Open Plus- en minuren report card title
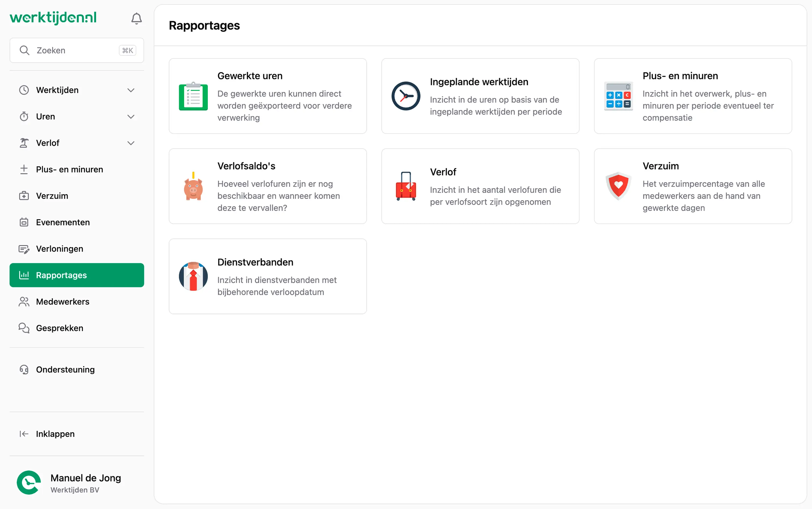812x509 pixels. tap(680, 76)
